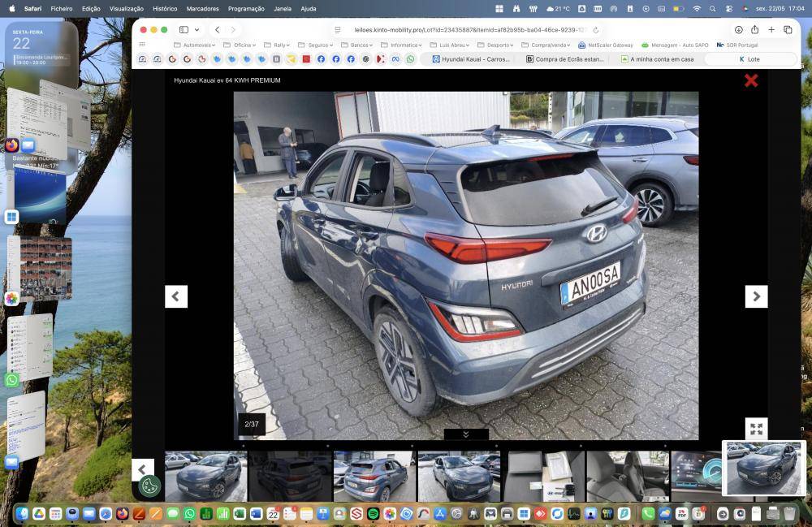Image resolution: width=812 pixels, height=527 pixels.
Task: Open Marcadores menu
Action: tap(202, 9)
